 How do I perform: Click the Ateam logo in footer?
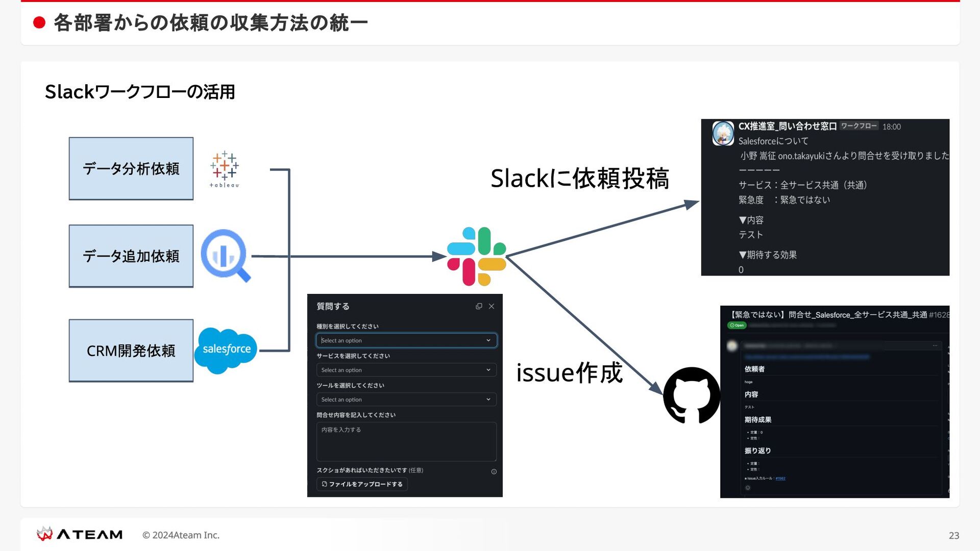coord(80,534)
